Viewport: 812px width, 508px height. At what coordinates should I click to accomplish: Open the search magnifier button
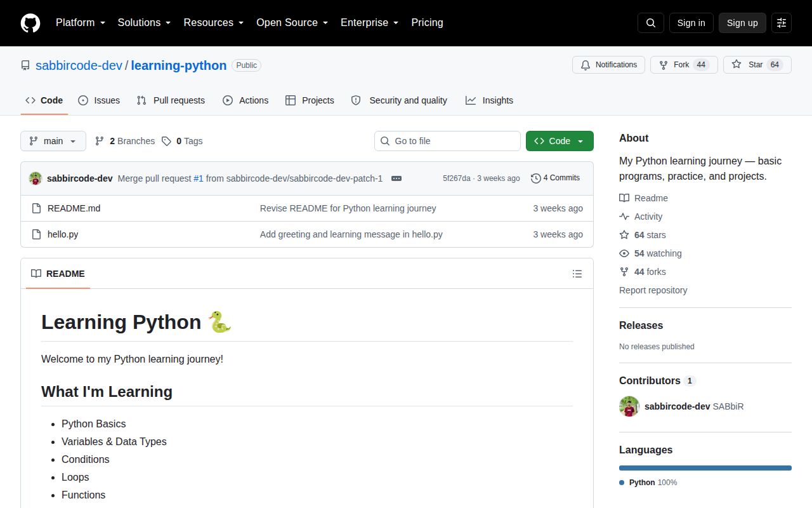point(651,23)
